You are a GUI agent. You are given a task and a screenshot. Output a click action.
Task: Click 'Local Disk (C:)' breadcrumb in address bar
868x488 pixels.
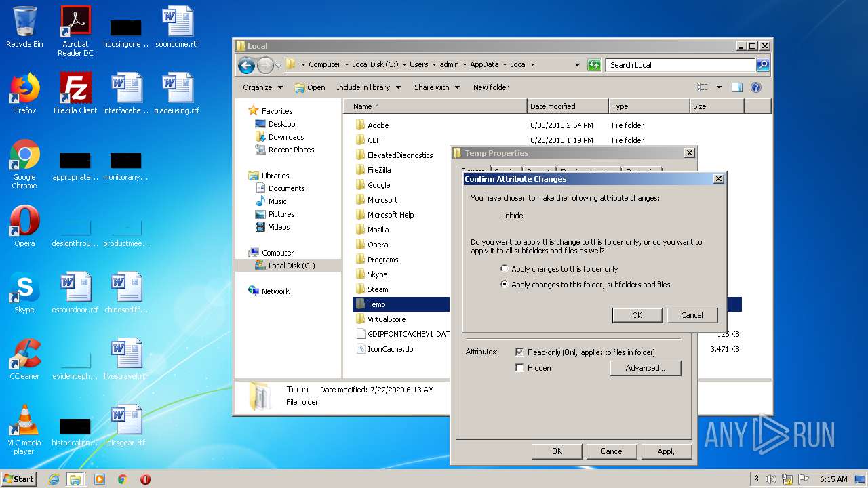click(x=375, y=65)
